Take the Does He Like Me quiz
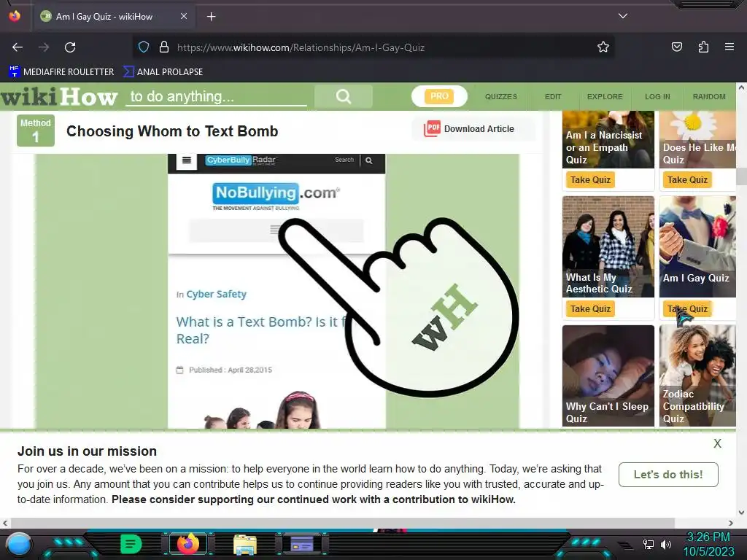 (687, 180)
